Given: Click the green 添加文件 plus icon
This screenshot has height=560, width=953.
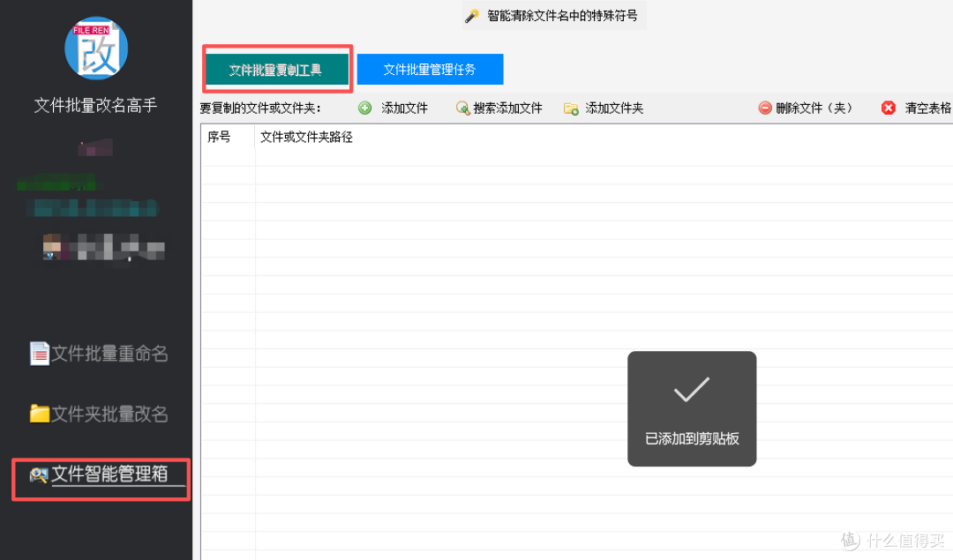Looking at the screenshot, I should click(x=364, y=108).
